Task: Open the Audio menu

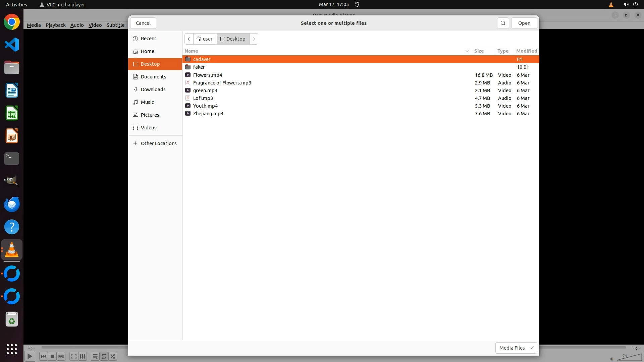Action: click(77, 25)
